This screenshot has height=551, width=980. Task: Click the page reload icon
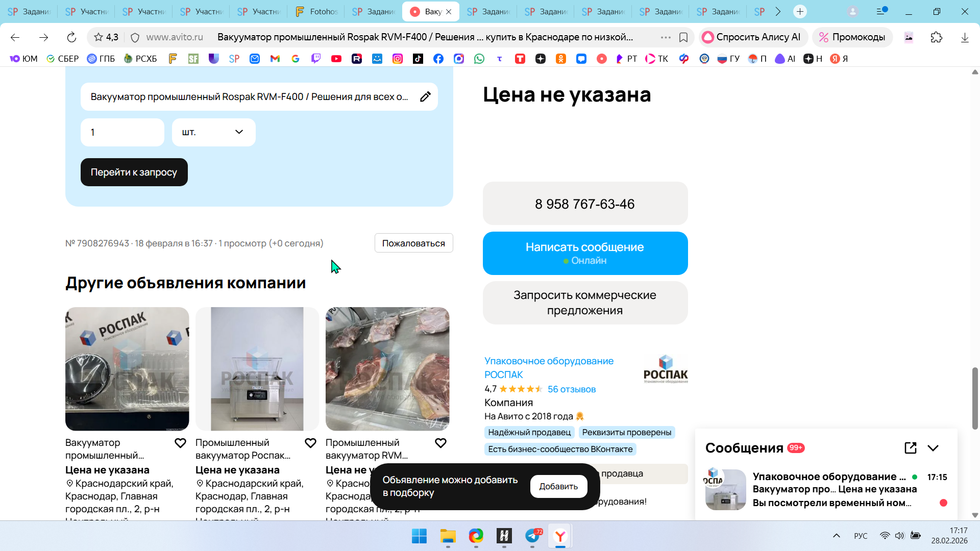[71, 37]
